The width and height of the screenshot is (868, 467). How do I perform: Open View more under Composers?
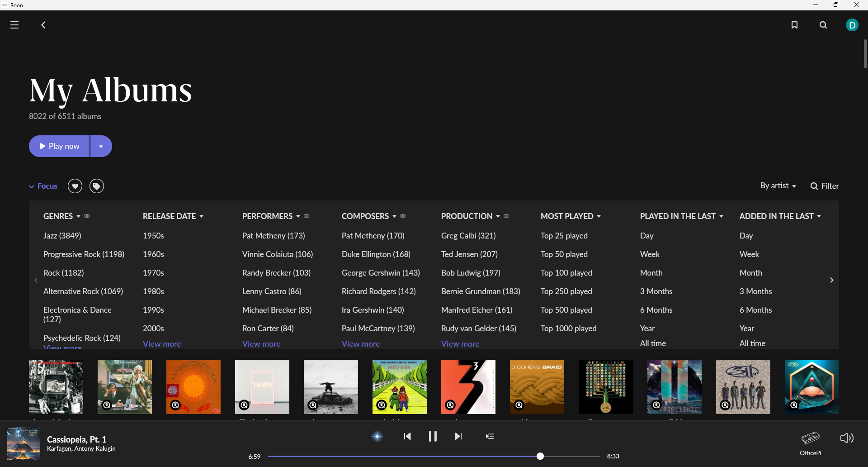tap(361, 344)
